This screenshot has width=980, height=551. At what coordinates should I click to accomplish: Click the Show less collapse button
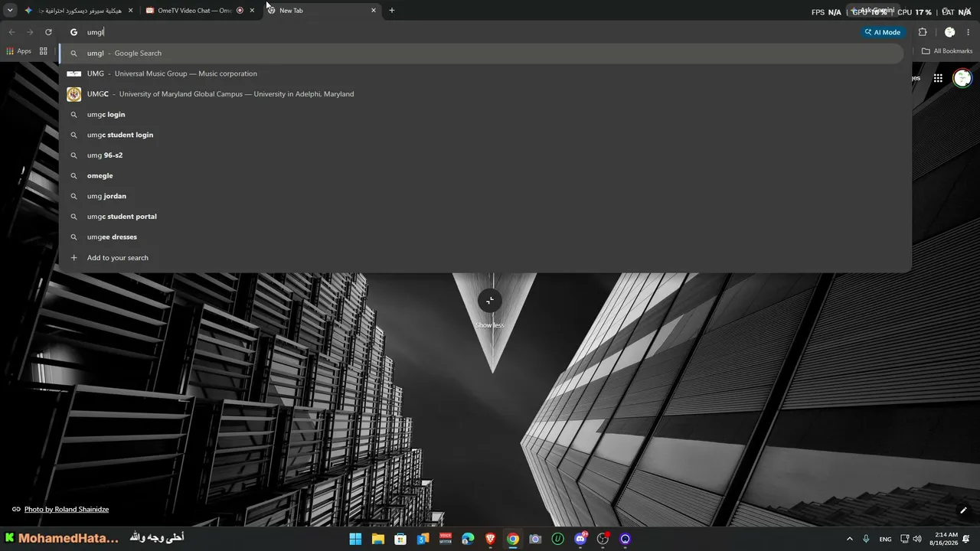coord(490,301)
